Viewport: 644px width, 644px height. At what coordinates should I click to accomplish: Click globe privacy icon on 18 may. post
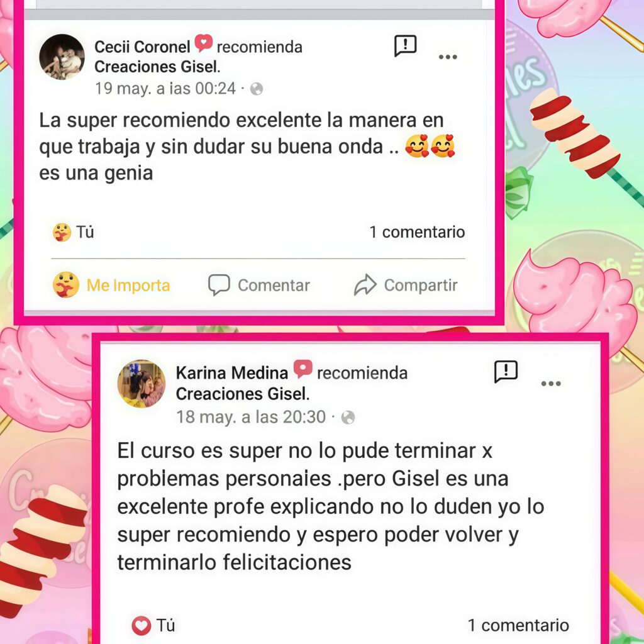click(x=348, y=418)
